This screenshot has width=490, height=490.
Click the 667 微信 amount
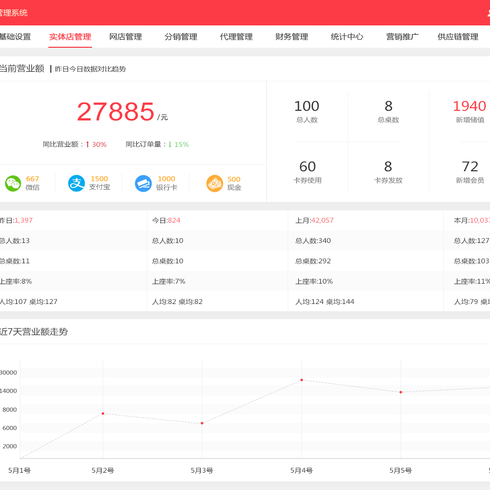pos(32,179)
